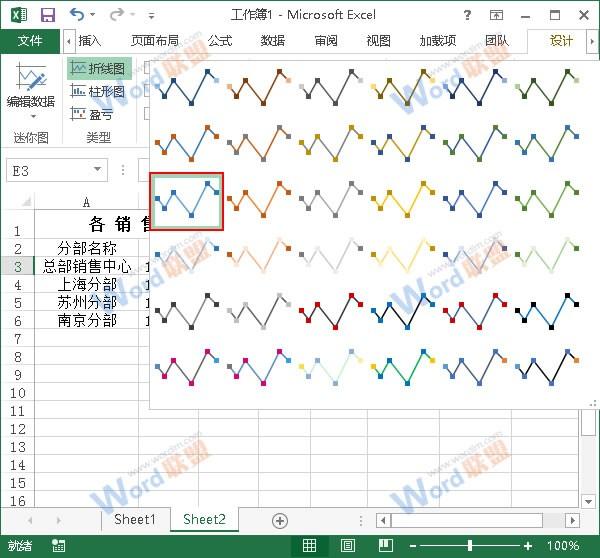
Task: Select Column (柱形图) sparkline type
Action: 98,92
